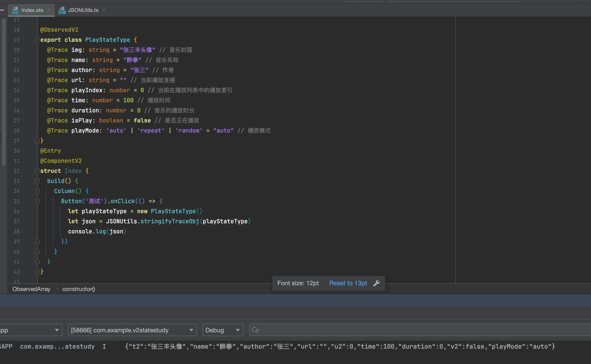Collapse the struct Index fold marker
591x364 pixels.
coord(37,171)
